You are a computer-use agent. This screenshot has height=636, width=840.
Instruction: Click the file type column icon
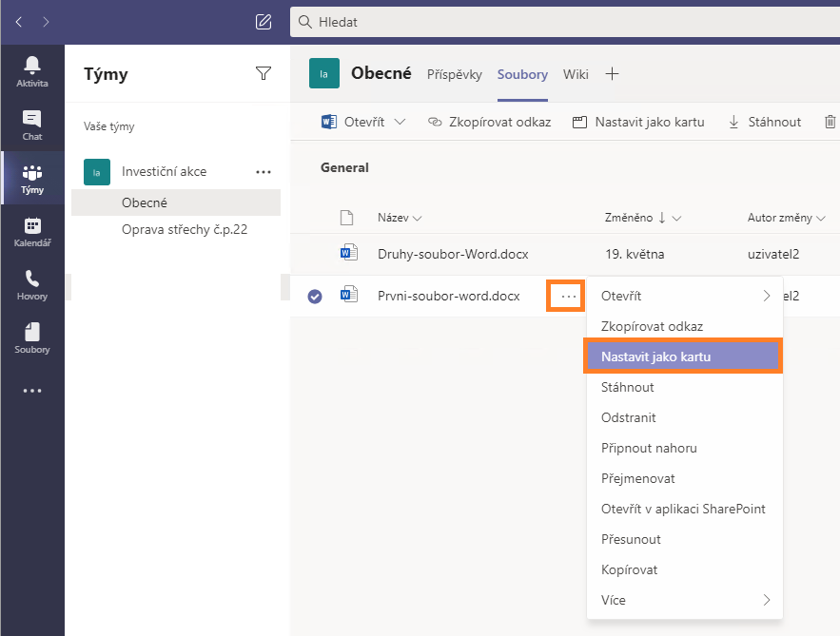(x=346, y=218)
